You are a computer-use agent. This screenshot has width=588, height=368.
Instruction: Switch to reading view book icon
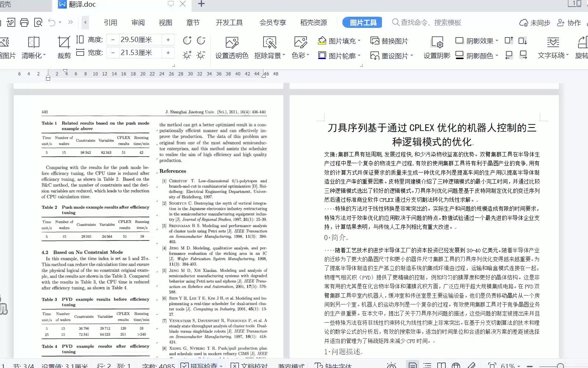441,365
